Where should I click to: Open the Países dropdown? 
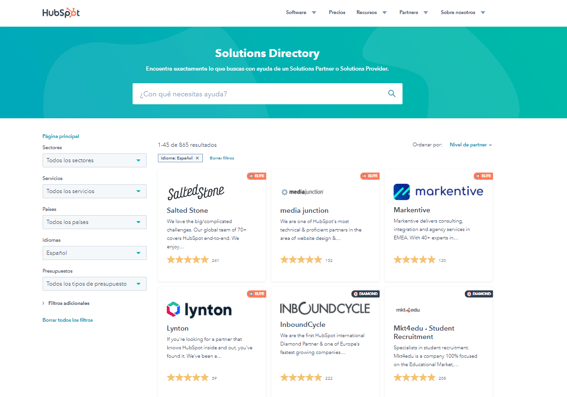coord(94,222)
